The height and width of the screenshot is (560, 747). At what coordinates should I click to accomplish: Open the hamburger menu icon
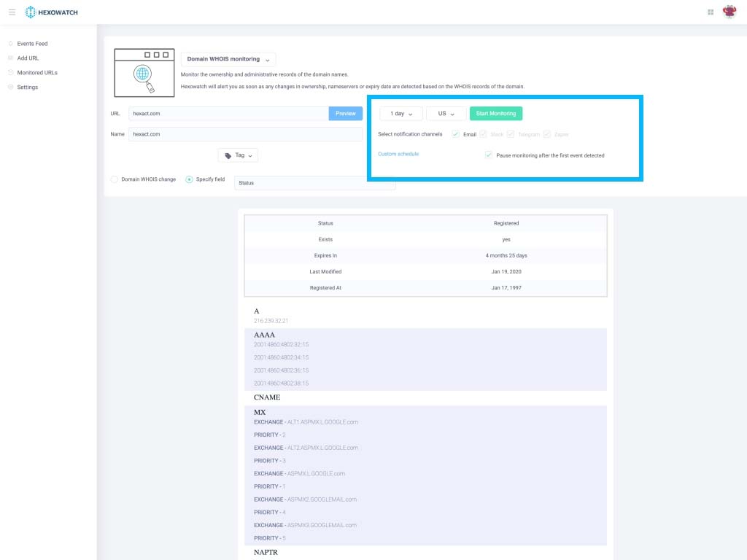click(12, 12)
